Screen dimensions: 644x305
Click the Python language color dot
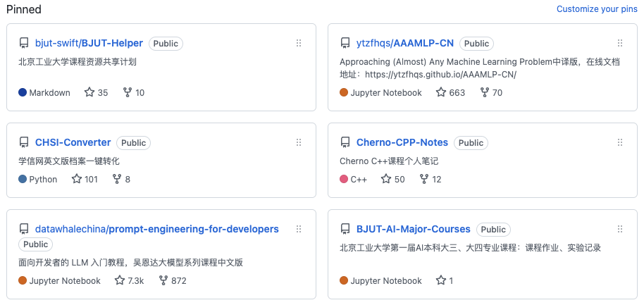point(23,179)
